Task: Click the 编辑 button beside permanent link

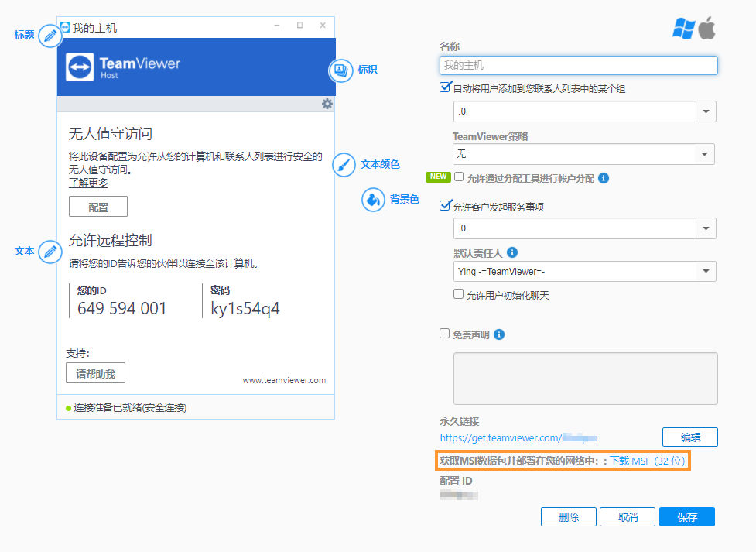Action: (690, 437)
